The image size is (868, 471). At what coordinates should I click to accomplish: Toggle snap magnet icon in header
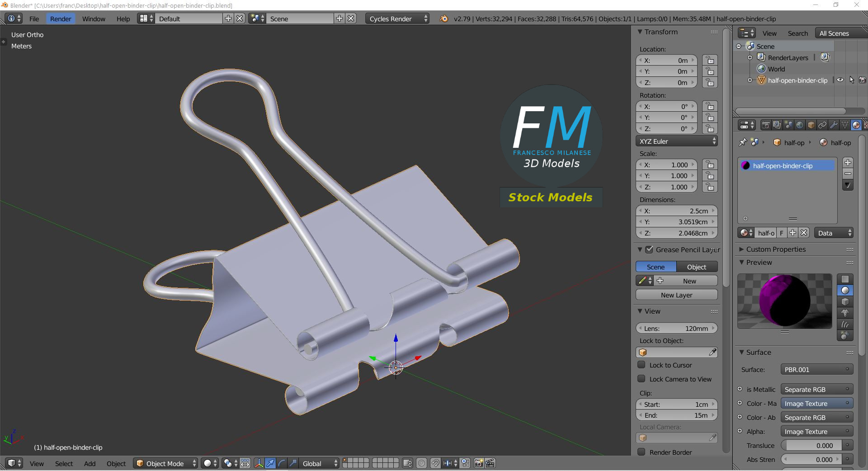[x=435, y=463]
